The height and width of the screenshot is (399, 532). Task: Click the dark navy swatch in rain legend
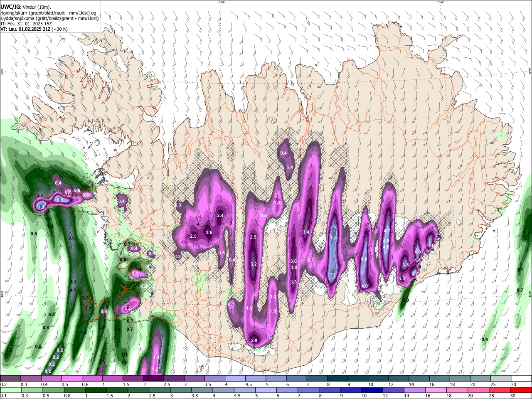[x=371, y=390]
